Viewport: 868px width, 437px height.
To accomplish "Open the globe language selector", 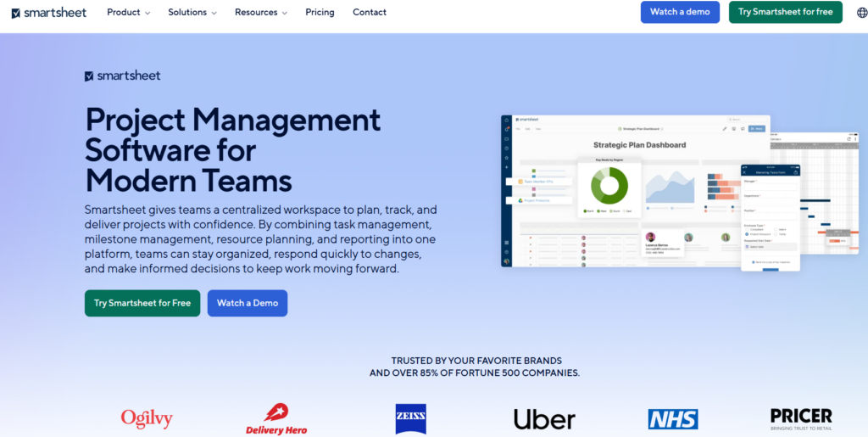I will pyautogui.click(x=861, y=13).
